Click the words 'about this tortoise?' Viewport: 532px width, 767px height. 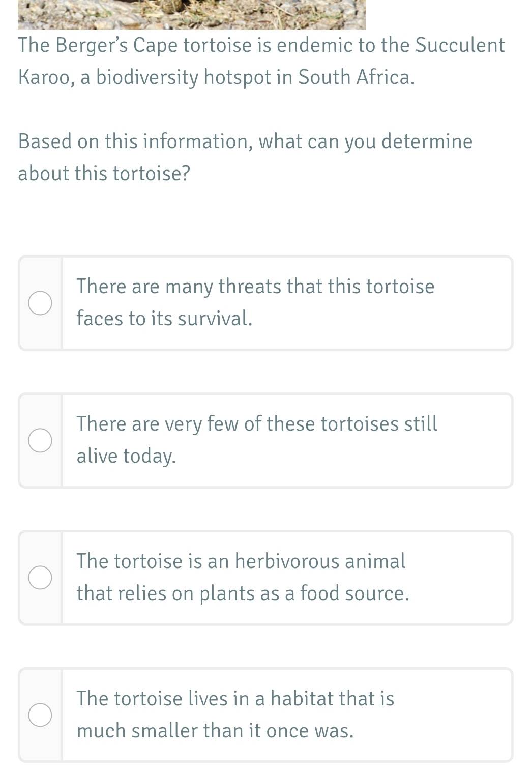coord(104,174)
